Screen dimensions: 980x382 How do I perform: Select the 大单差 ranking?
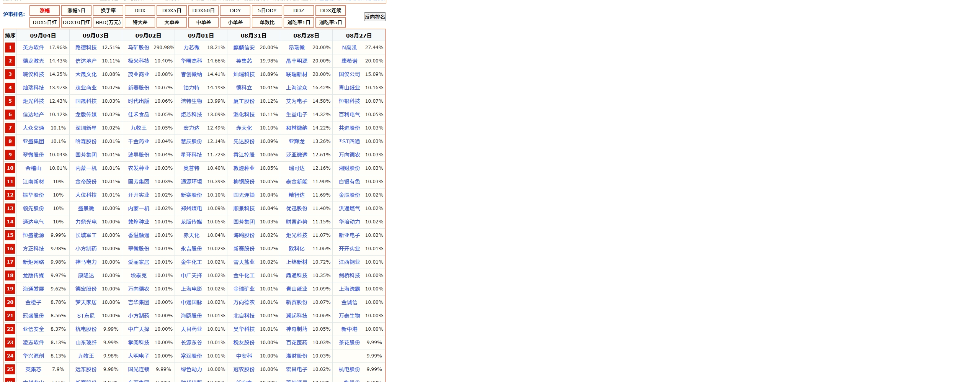point(172,23)
